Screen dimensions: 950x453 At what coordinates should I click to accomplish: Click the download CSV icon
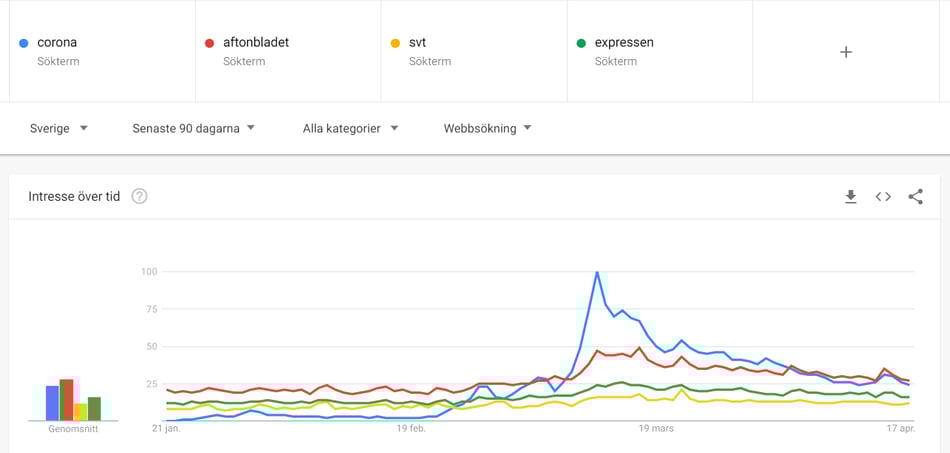[851, 197]
